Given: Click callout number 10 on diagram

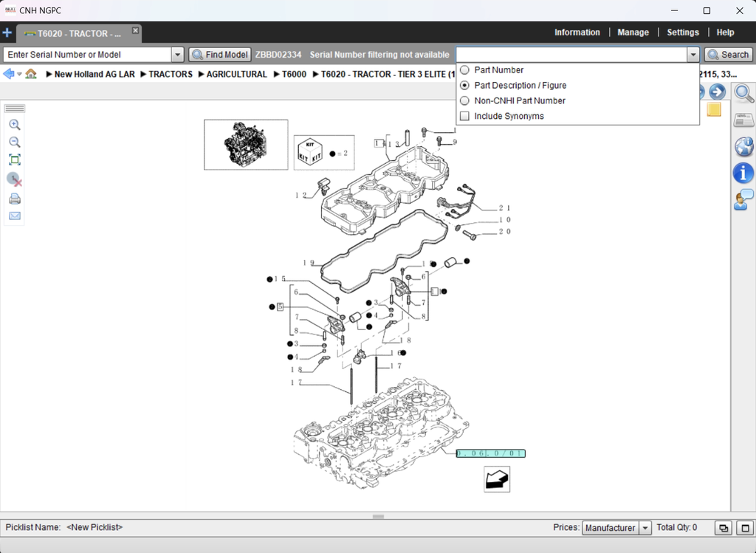Looking at the screenshot, I should coord(504,220).
